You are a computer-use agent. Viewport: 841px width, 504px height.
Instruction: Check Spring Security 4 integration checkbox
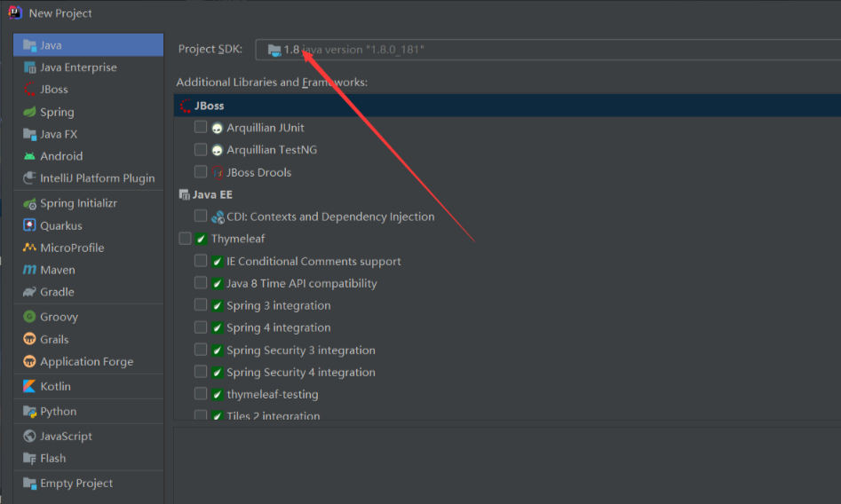coord(201,372)
